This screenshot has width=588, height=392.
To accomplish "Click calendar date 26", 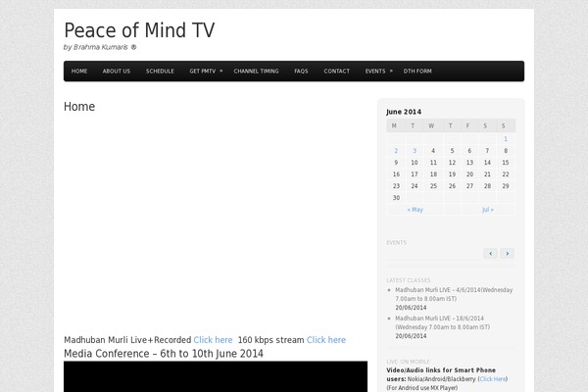I will tap(452, 186).
